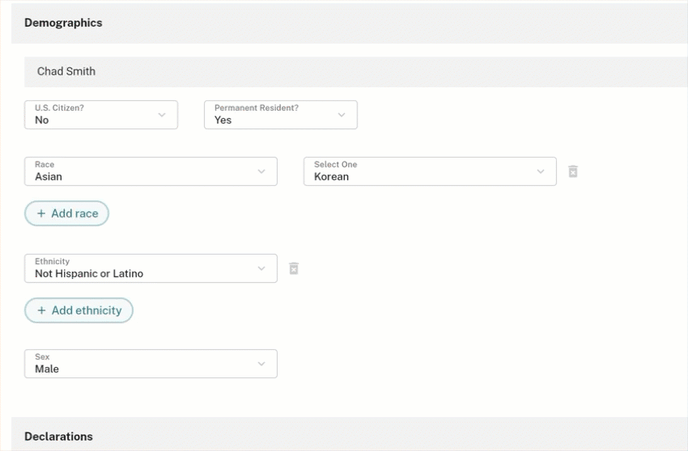Delete the Asian Korean race entry

(573, 172)
